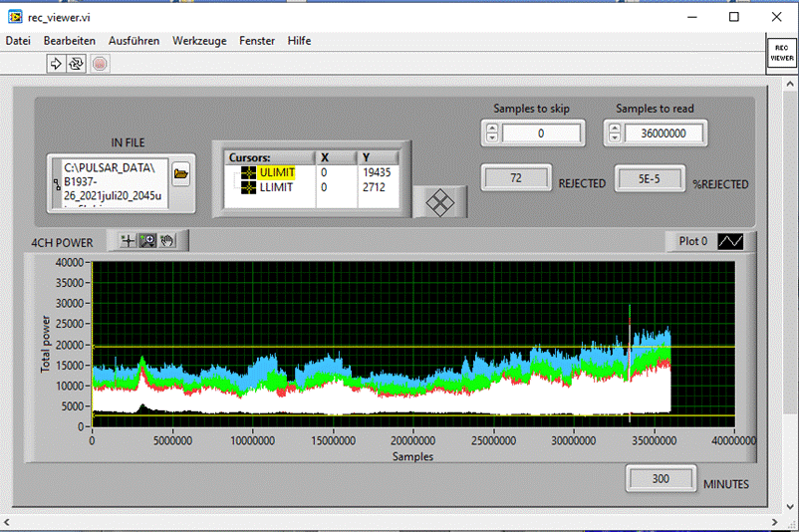The height and width of the screenshot is (532, 799).
Task: Click the Samples to read input field
Action: pos(664,133)
